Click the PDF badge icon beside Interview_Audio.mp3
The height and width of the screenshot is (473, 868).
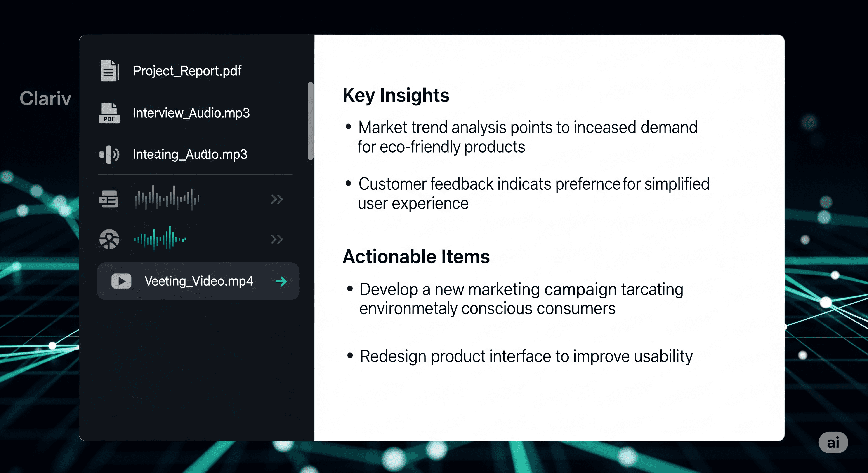[x=109, y=113]
